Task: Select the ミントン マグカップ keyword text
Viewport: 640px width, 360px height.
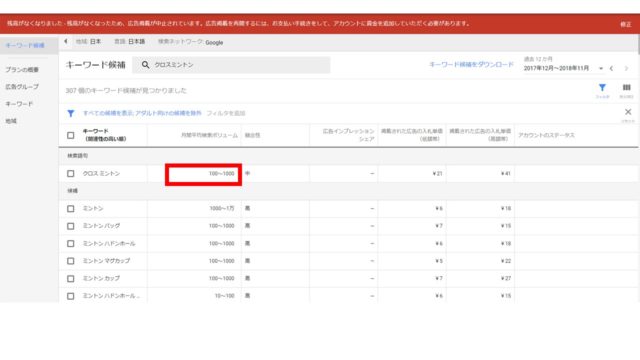Action: (106, 261)
